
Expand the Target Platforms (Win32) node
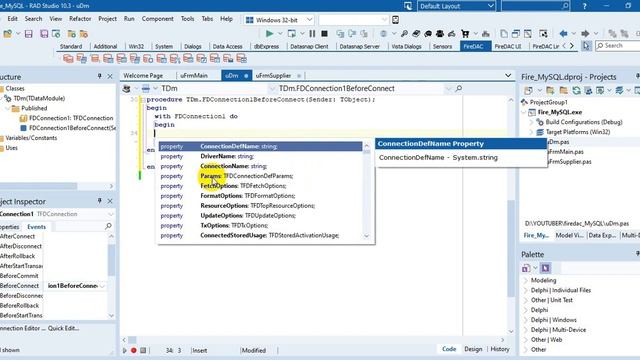tap(531, 132)
